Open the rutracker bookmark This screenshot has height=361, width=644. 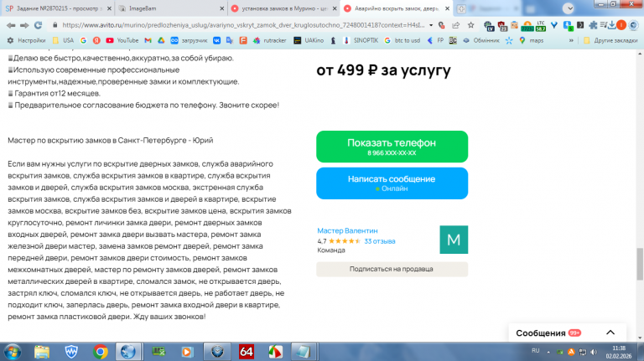click(269, 40)
